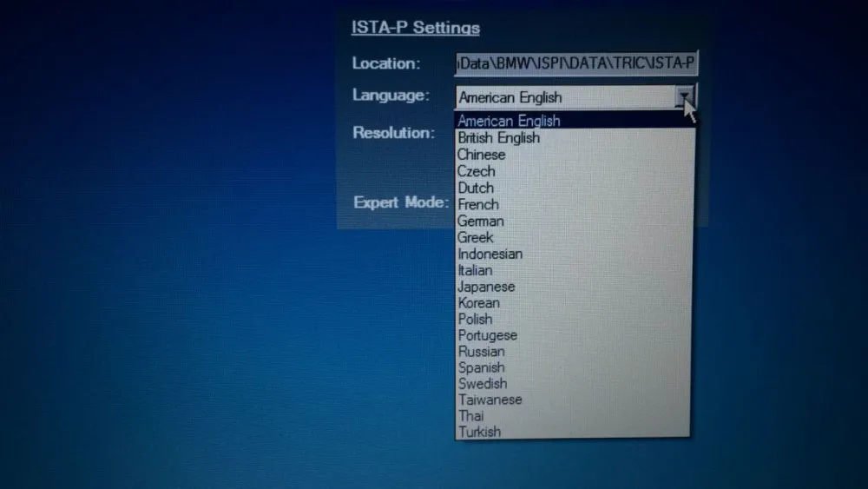Image resolution: width=868 pixels, height=489 pixels.
Task: Click the Location path input field
Action: point(576,63)
